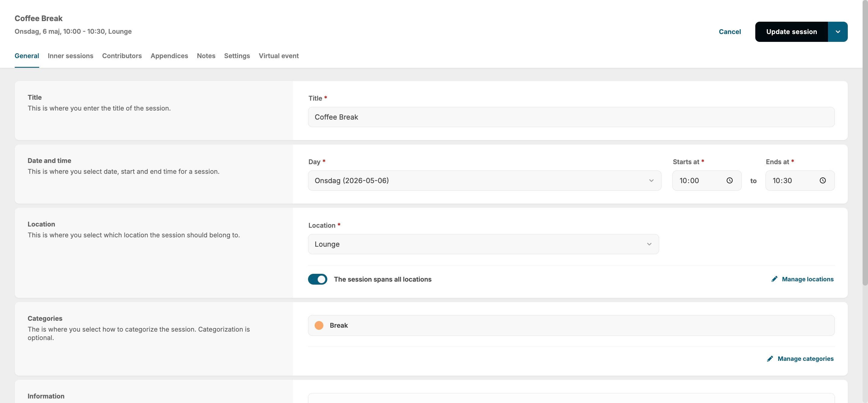
Task: Click the orange Break category color dot
Action: pyautogui.click(x=319, y=325)
